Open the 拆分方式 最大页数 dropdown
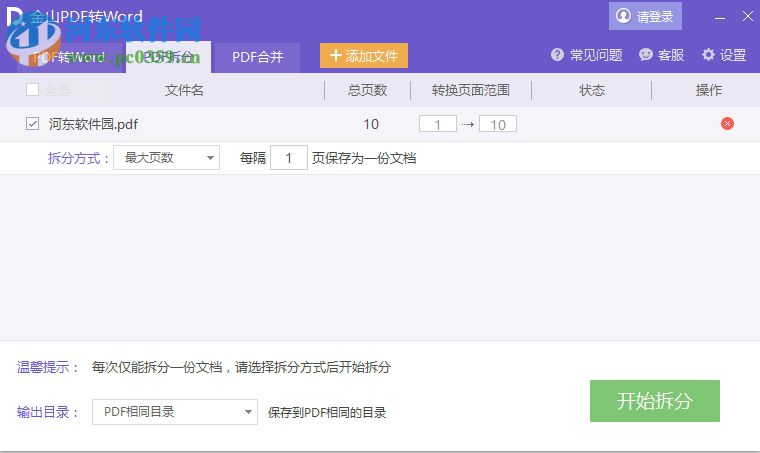The height and width of the screenshot is (453, 760). point(166,157)
